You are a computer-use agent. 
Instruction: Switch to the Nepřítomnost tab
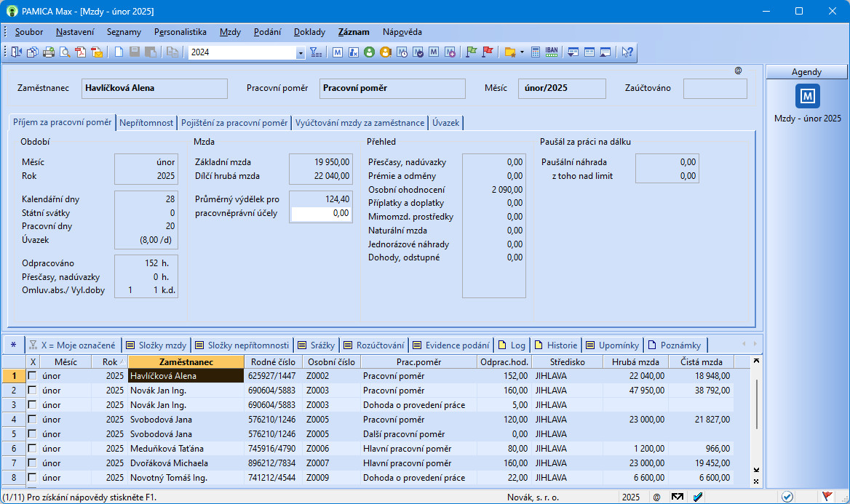click(147, 123)
